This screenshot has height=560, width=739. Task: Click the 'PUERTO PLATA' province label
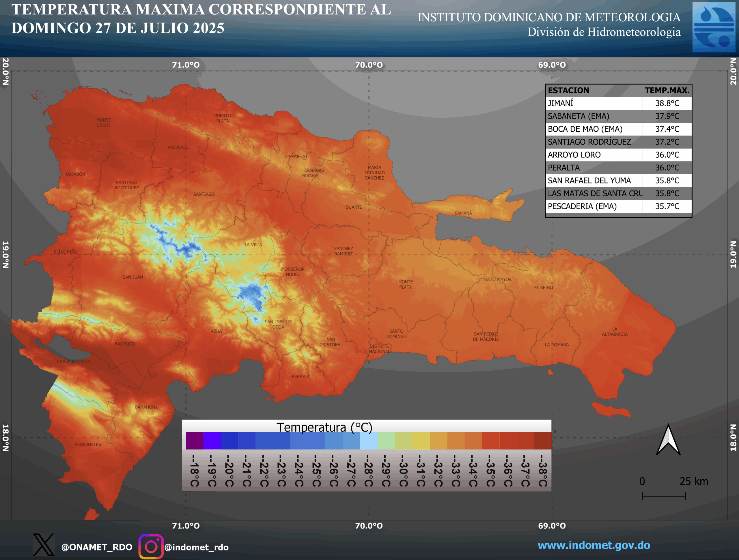coord(223,118)
